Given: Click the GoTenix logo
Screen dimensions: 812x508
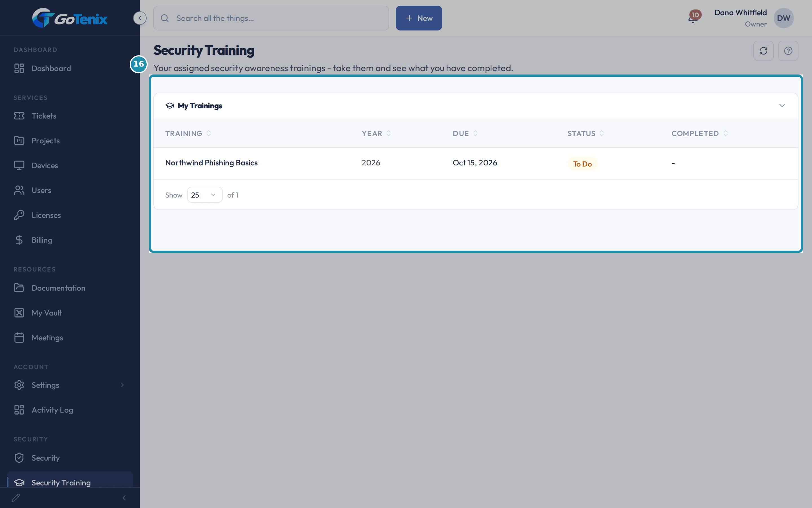Looking at the screenshot, I should click(x=70, y=18).
